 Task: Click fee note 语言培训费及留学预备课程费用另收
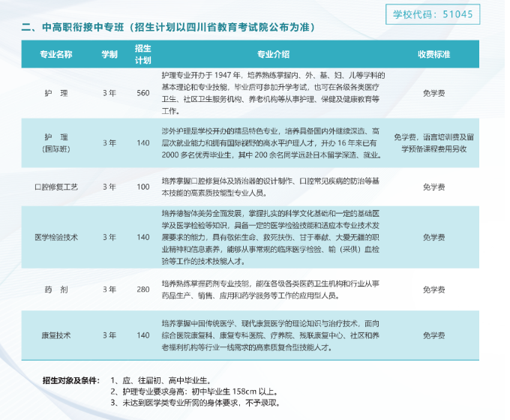coord(434,143)
